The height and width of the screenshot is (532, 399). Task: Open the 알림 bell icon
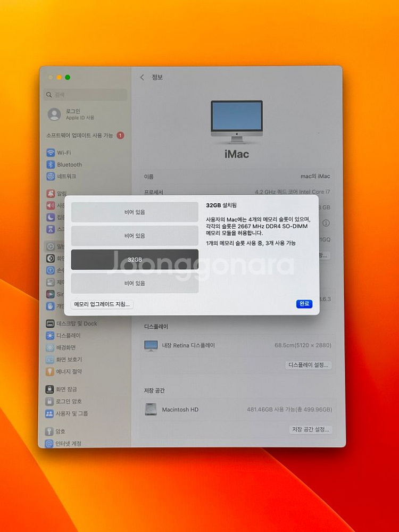51,194
